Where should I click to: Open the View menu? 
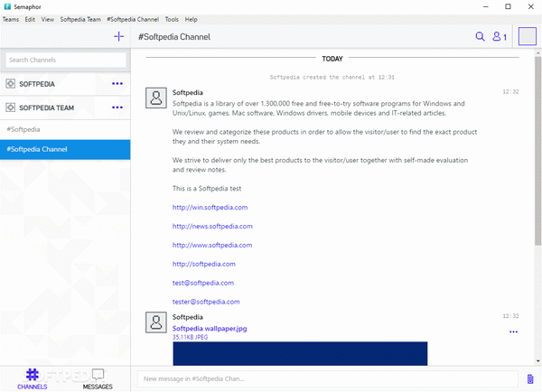pos(47,19)
